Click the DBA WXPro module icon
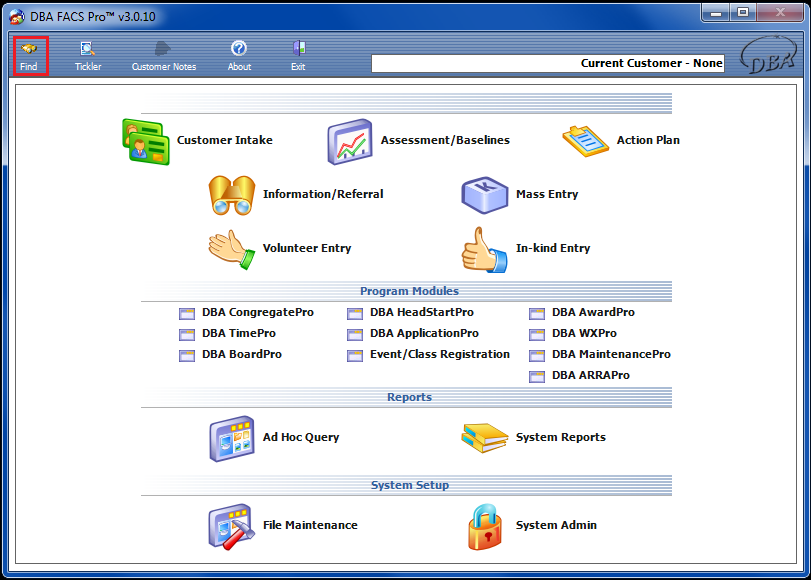Screen dimensions: 811x580 tap(537, 335)
